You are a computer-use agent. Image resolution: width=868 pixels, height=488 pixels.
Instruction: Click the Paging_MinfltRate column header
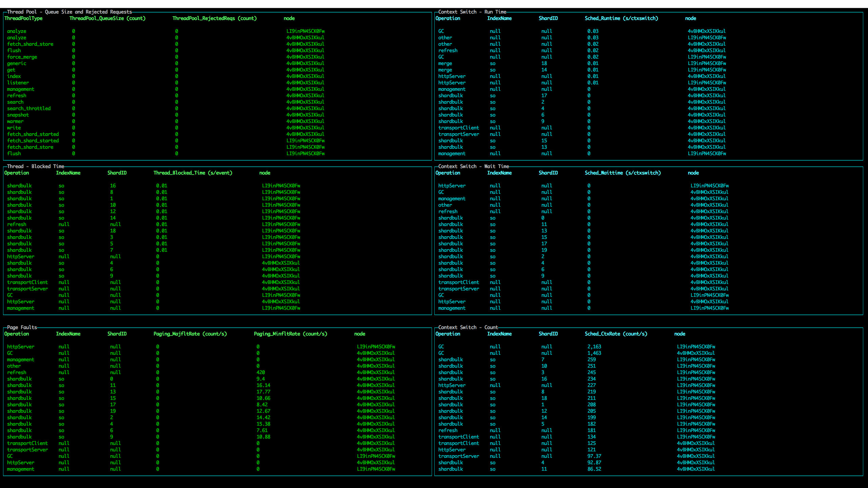point(290,334)
